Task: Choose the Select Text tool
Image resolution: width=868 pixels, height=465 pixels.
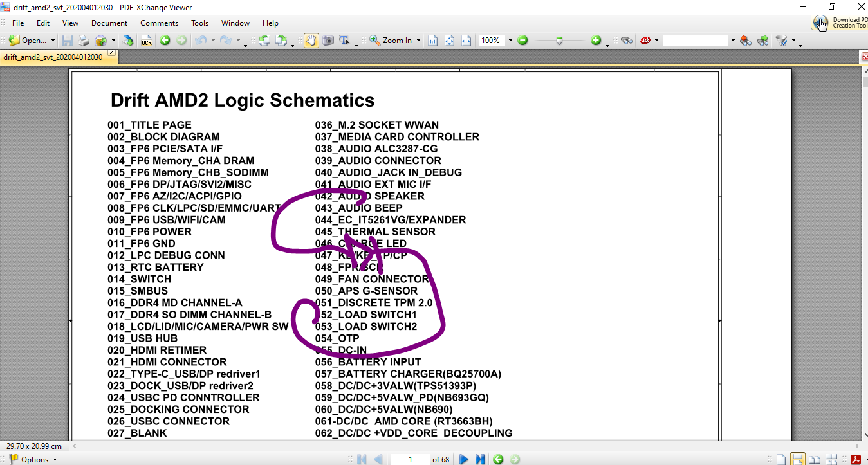Action: coord(344,41)
